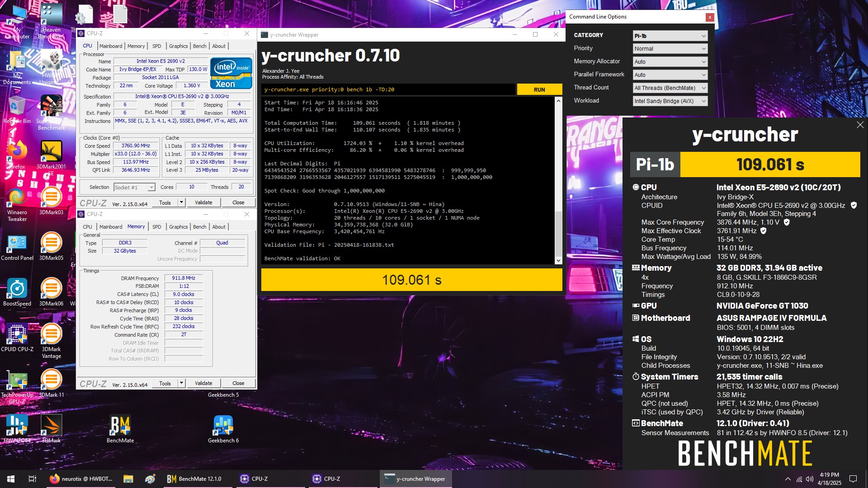Image resolution: width=868 pixels, height=488 pixels.
Task: Launch 3DMark06 desktop shortcut
Action: click(51, 292)
